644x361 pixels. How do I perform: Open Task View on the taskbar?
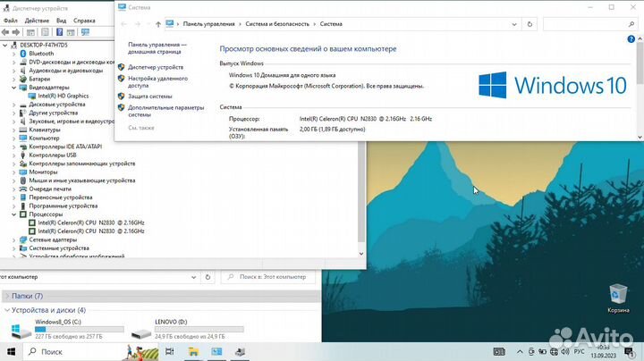pyautogui.click(x=169, y=351)
